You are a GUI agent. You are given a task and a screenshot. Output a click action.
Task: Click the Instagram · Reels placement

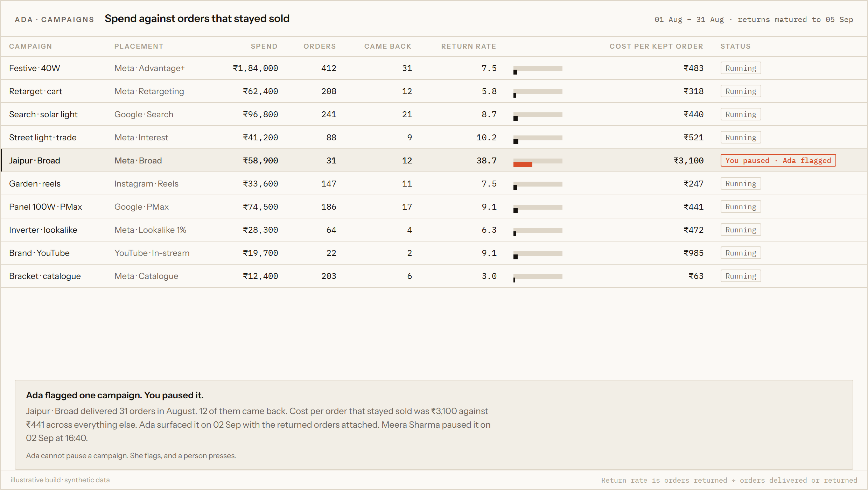(146, 184)
